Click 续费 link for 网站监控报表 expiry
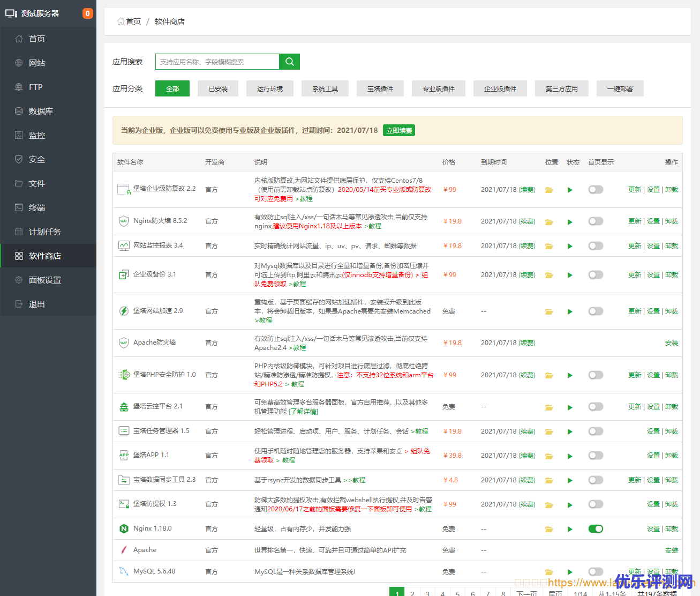 527,246
